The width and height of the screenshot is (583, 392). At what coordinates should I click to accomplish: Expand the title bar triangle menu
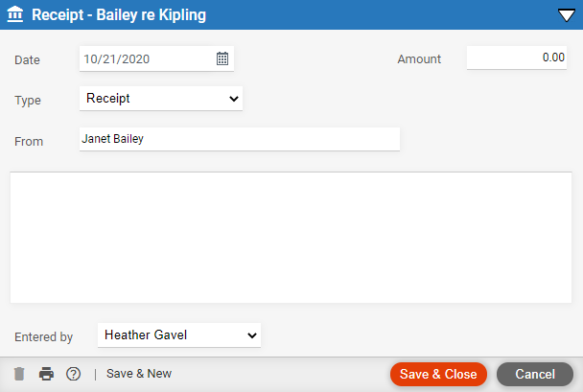(567, 15)
